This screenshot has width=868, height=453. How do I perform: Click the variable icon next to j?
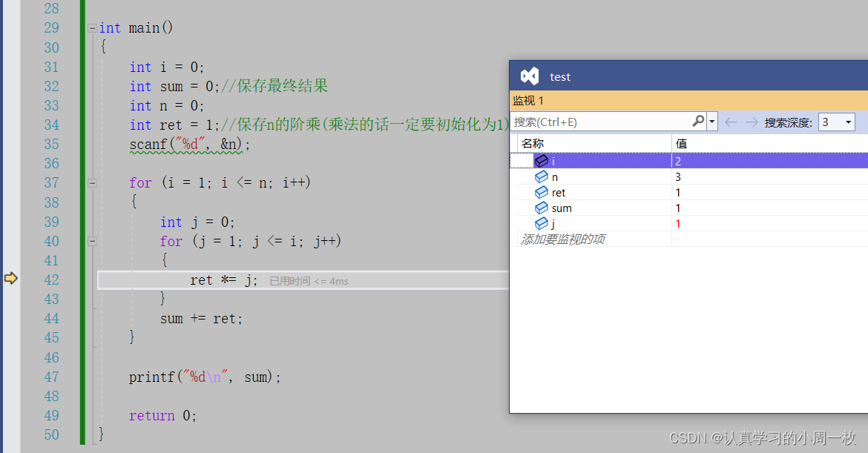(542, 224)
